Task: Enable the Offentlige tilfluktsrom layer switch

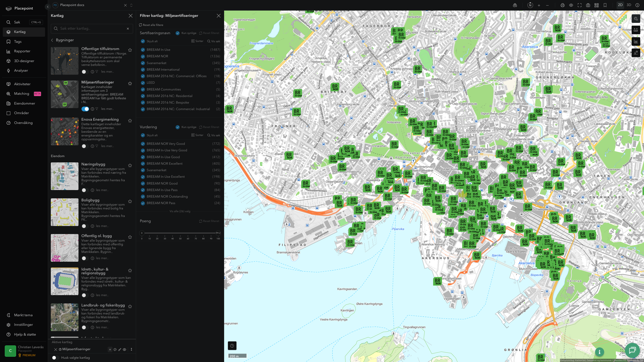Action: (85, 72)
